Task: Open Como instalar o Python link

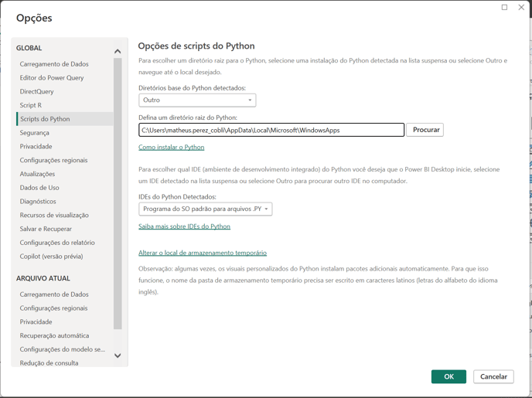Action: pyautogui.click(x=172, y=147)
